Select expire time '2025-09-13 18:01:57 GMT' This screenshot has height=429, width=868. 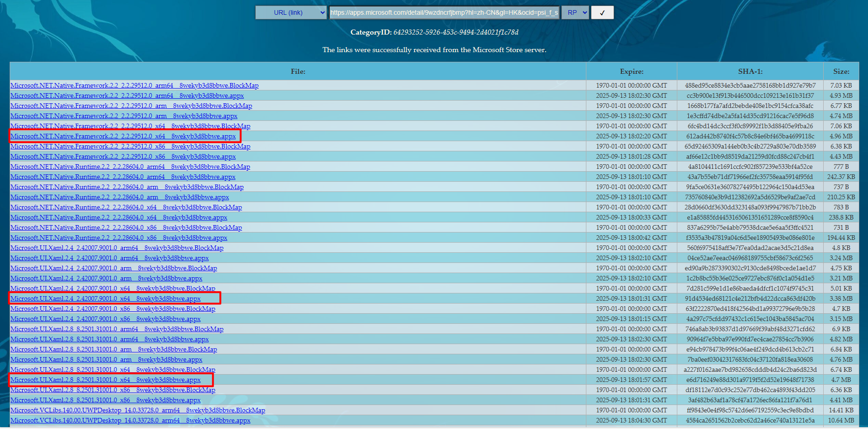(x=632, y=380)
